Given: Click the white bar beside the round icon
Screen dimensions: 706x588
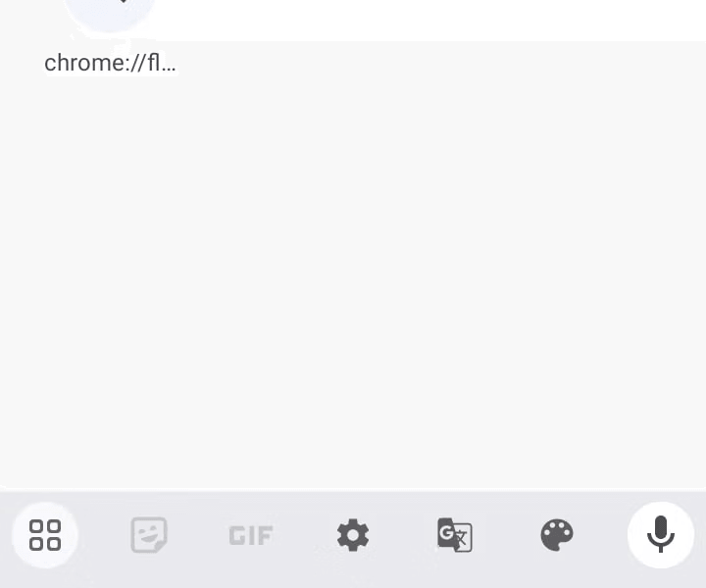Looking at the screenshot, I should 431,20.
